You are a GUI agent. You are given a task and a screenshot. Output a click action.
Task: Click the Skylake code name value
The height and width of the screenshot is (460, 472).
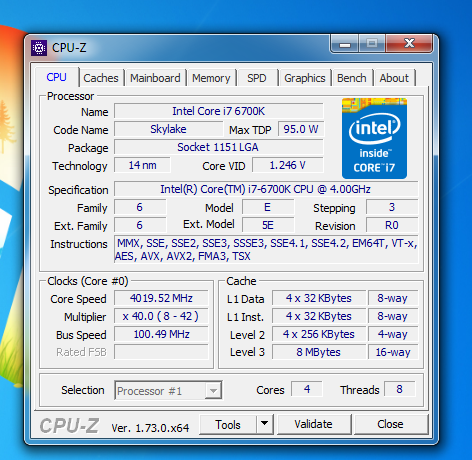coord(168,129)
